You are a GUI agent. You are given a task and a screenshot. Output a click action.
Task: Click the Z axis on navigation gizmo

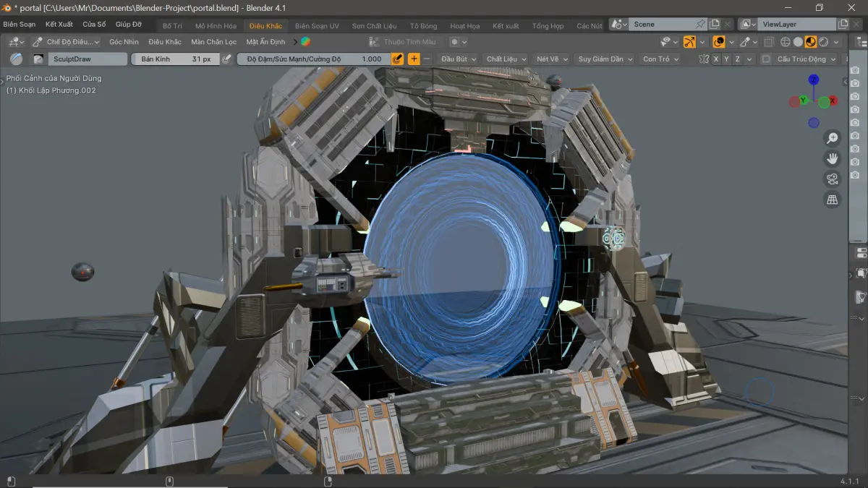814,79
